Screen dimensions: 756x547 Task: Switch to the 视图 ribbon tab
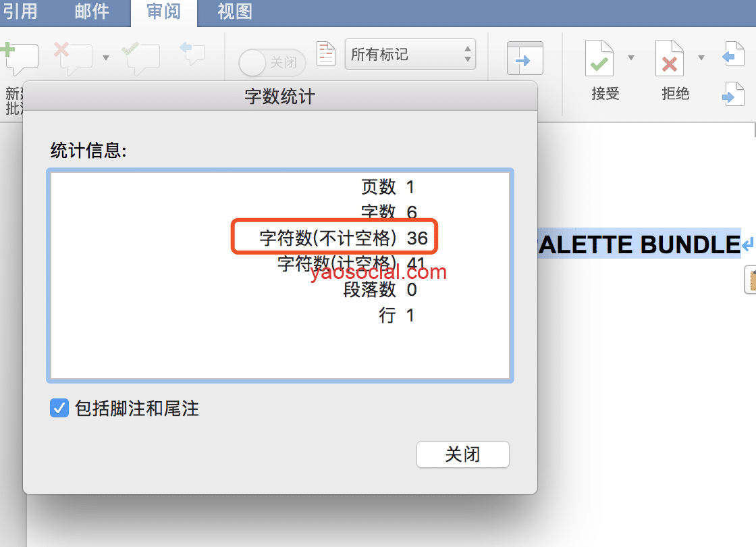pos(234,11)
